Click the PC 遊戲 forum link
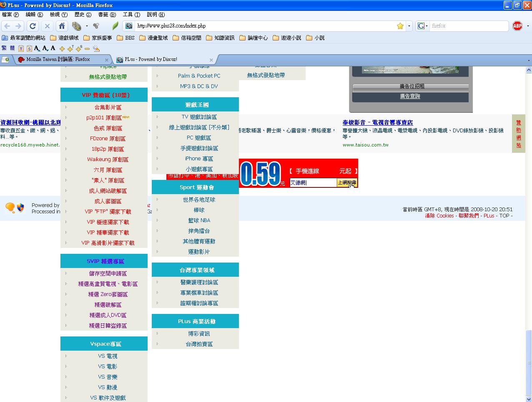 pos(199,138)
